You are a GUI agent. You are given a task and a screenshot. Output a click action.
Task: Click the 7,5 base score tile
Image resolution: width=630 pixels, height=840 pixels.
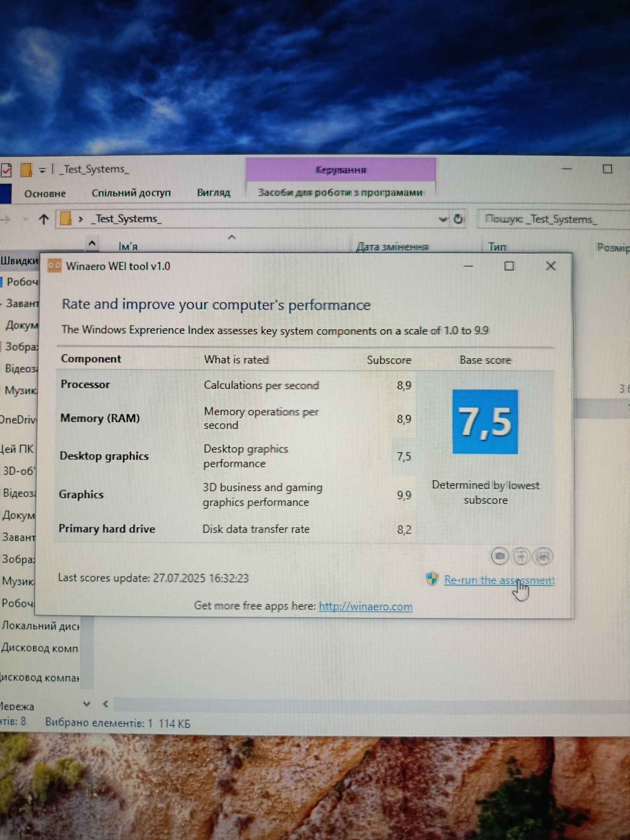point(485,422)
